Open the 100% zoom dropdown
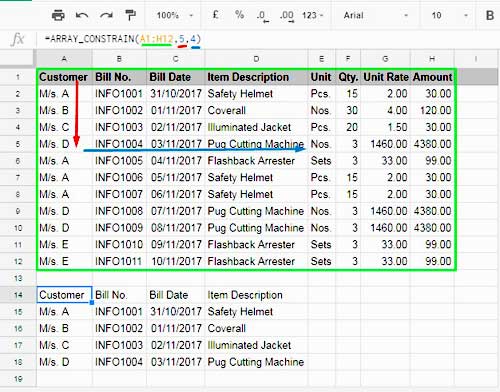This screenshot has height=392, width=500. click(x=175, y=15)
